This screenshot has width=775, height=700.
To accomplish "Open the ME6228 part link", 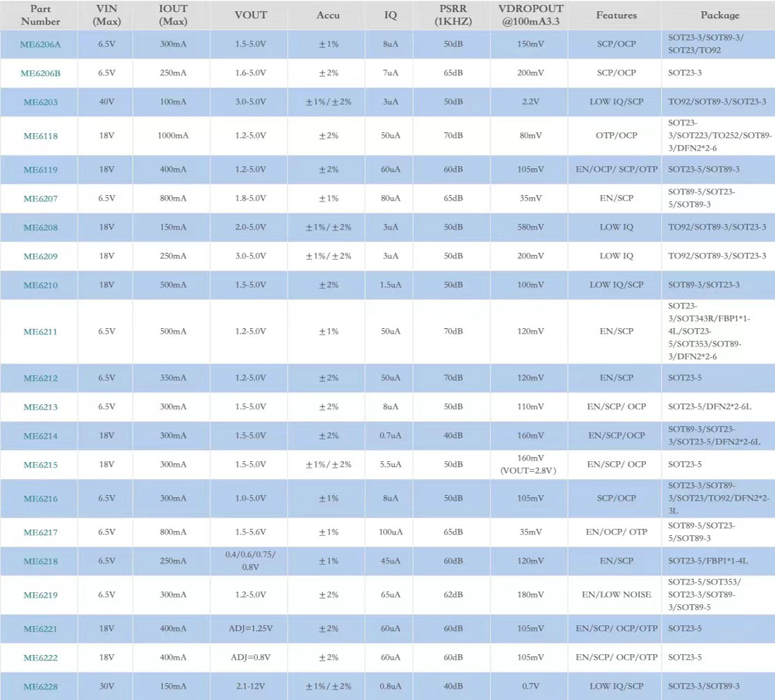I will pos(40,687).
